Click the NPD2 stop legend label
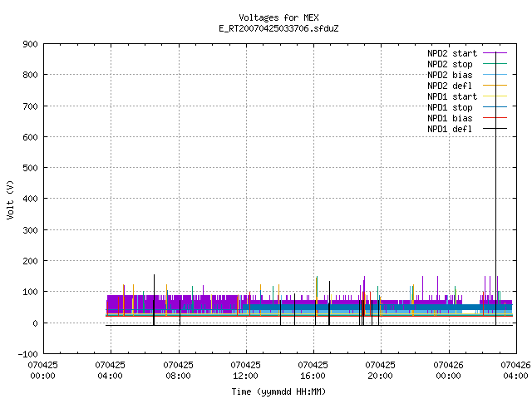The width and height of the screenshot is (532, 399). (450, 64)
